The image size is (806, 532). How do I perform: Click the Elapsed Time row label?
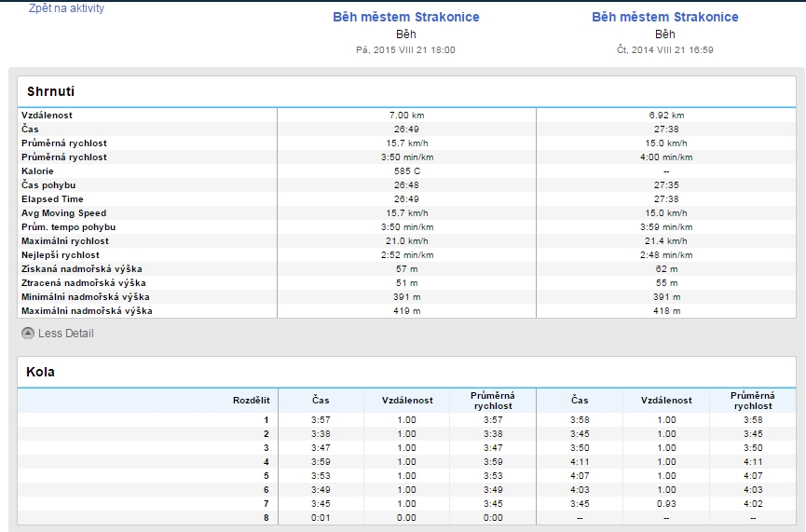[52, 199]
